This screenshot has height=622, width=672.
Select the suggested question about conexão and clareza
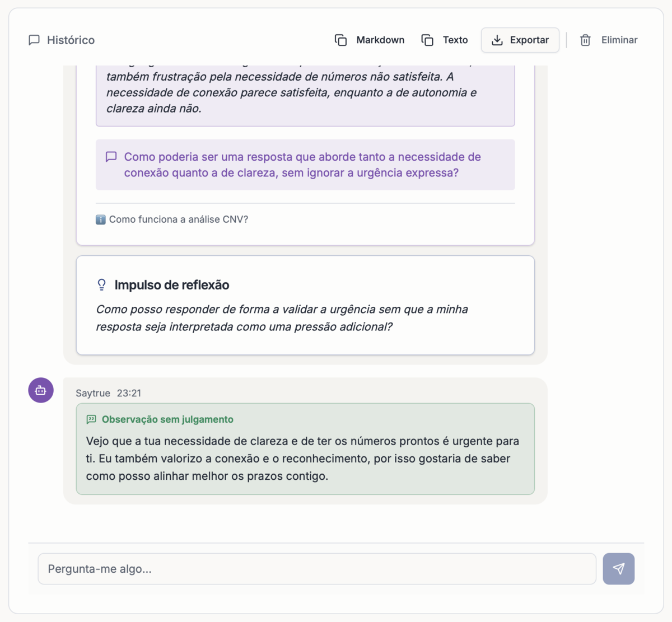(x=305, y=165)
